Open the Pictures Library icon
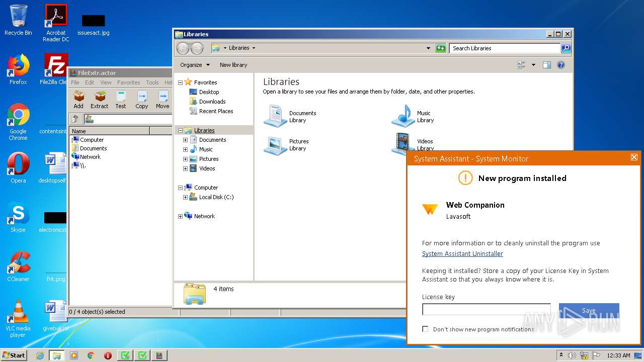The width and height of the screenshot is (644, 362). [275, 144]
